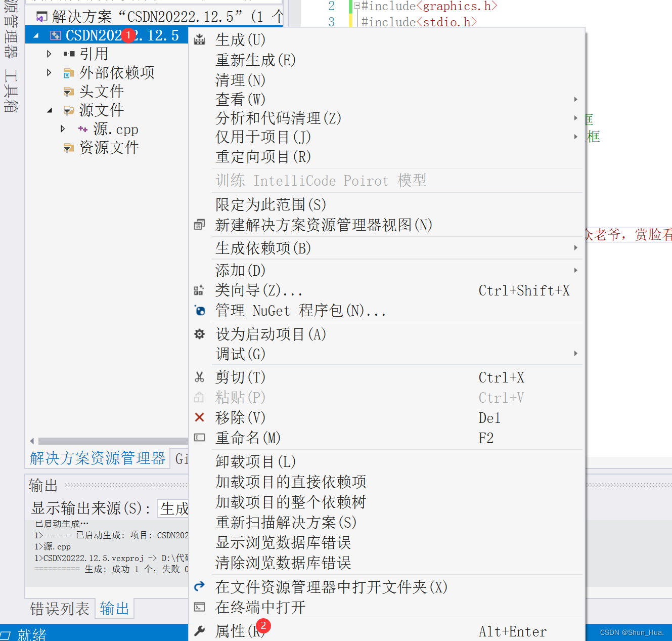The image size is (672, 641).
Task: Switch to 解决方案资源管理器 tab
Action: (98, 458)
